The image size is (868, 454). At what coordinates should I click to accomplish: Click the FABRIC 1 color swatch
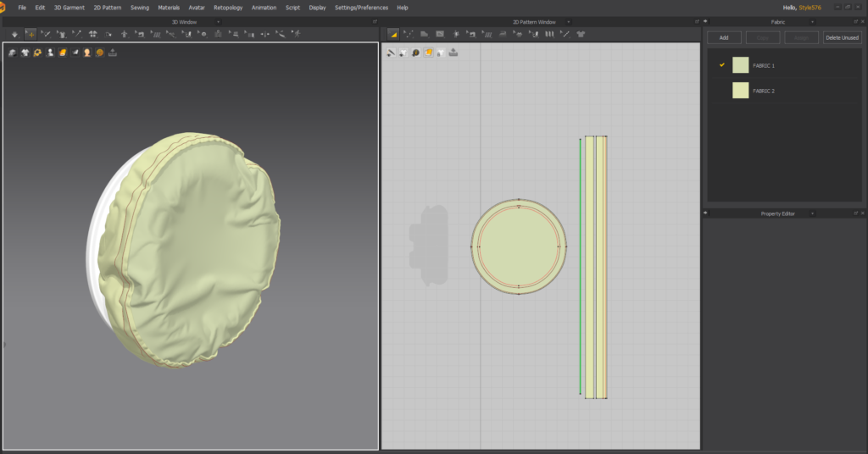[x=741, y=65]
